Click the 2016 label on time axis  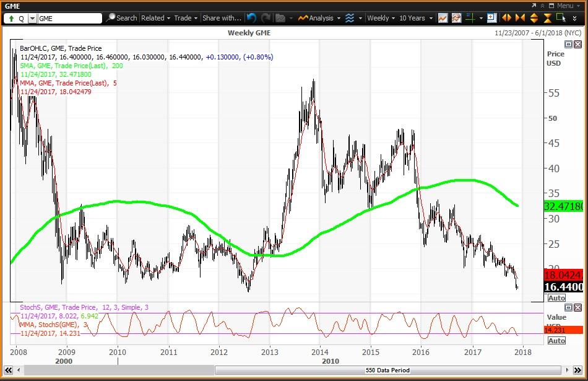(x=421, y=352)
